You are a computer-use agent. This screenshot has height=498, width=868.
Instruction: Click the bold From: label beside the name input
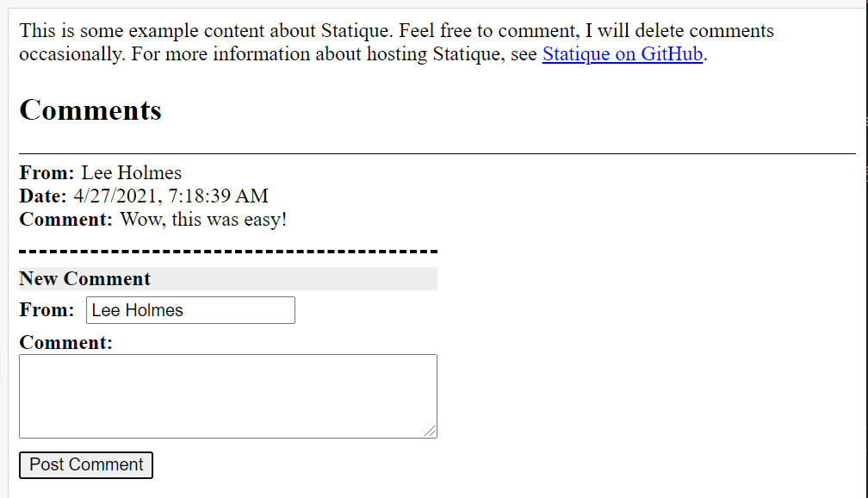47,309
